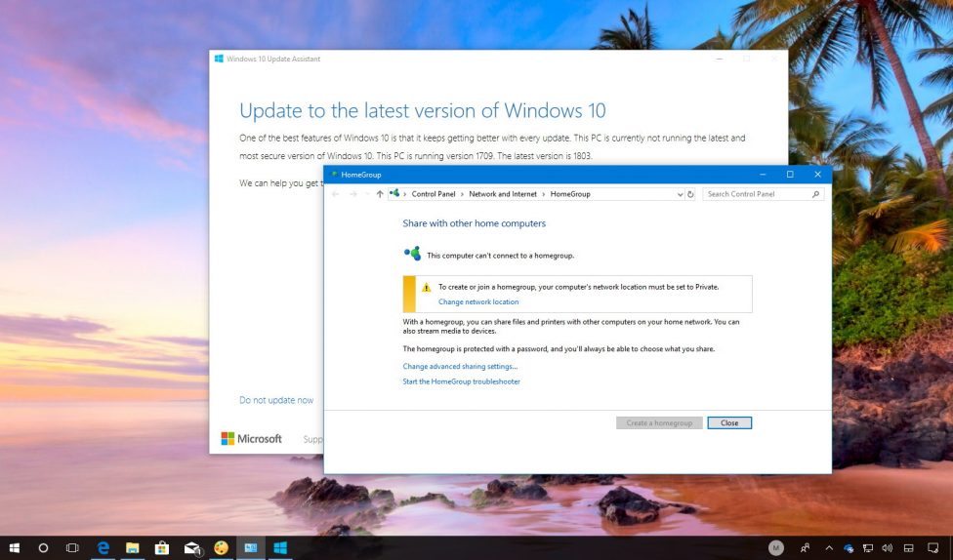This screenshot has width=953, height=560.
Task: Open the Action Center notifications
Action: click(x=932, y=548)
